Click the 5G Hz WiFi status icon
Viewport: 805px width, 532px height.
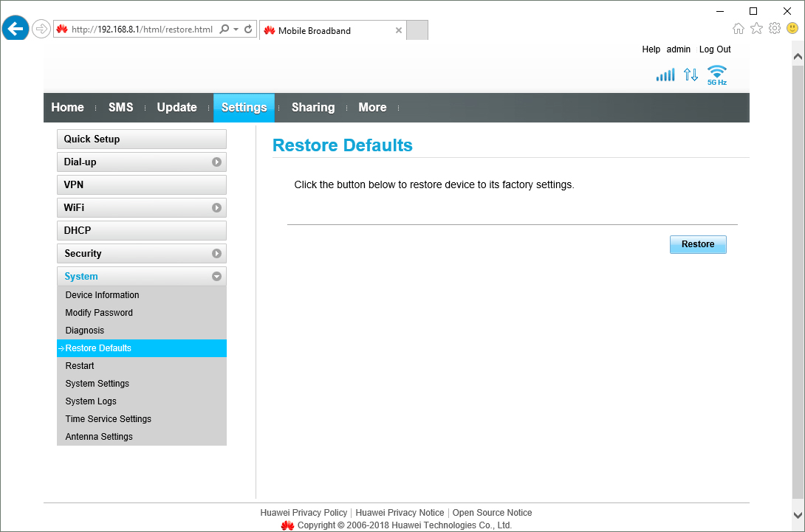(716, 72)
